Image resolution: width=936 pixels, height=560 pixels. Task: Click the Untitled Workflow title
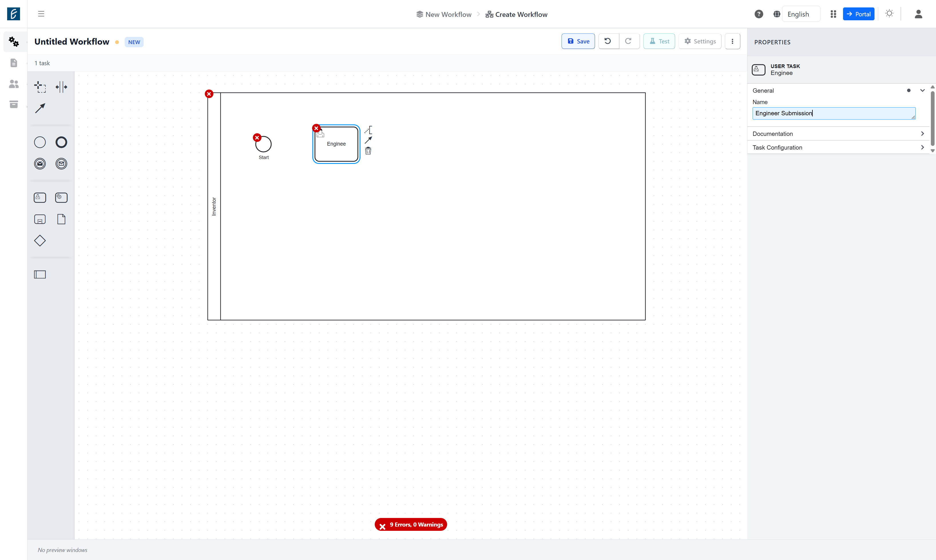pos(72,41)
